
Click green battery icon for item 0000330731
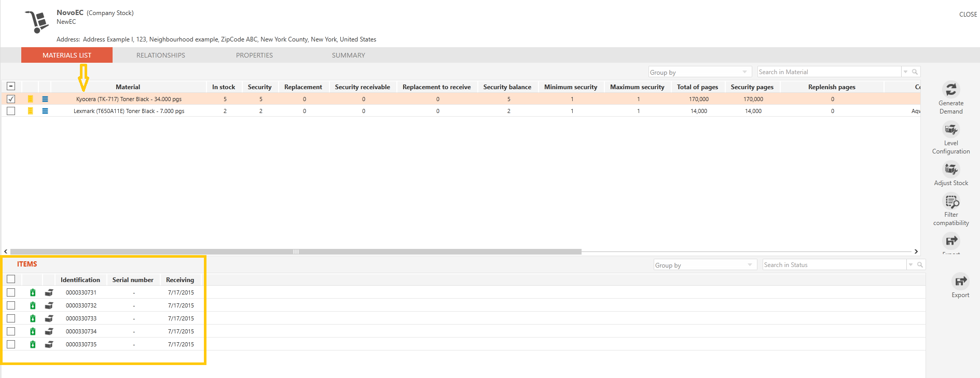click(33, 292)
